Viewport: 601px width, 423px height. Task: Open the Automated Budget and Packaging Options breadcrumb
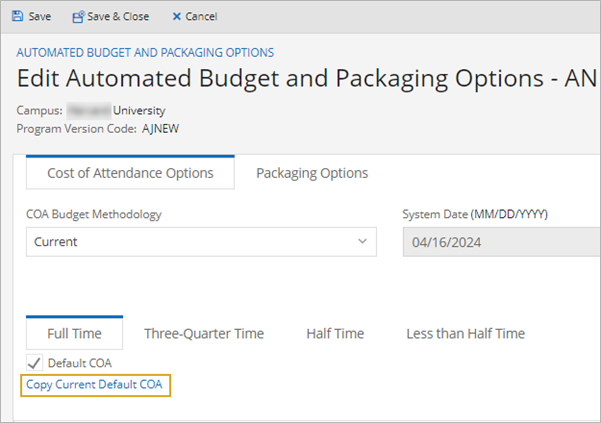tap(145, 52)
